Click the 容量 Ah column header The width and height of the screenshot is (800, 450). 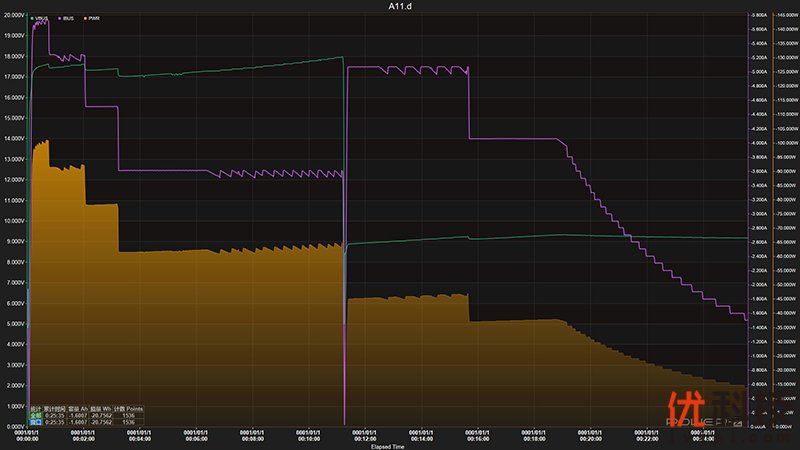[x=77, y=408]
